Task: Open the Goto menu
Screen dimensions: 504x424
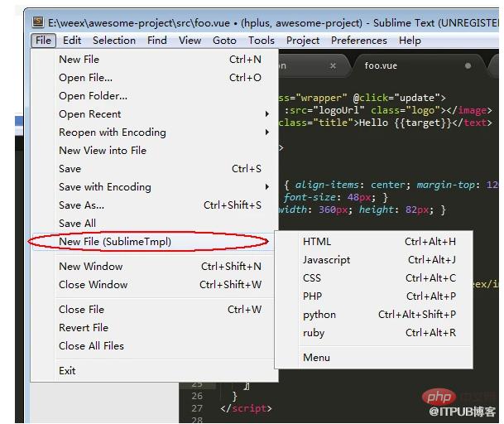Action: click(224, 41)
